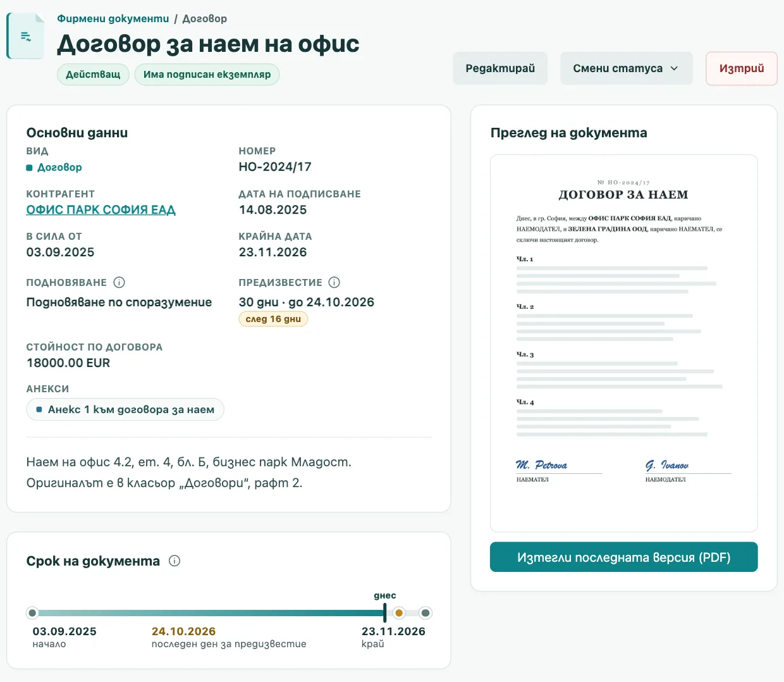The width and height of the screenshot is (784, 682).
Task: Click the В сила от value 03.09.2025
Action: [60, 252]
